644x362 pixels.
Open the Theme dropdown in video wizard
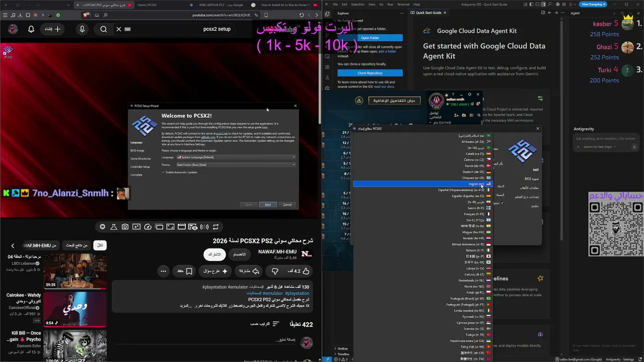236,165
